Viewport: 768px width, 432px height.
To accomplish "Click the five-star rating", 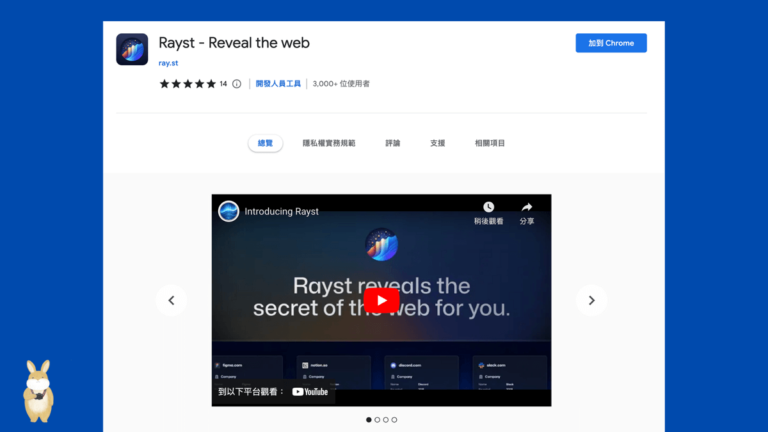I will click(x=188, y=84).
